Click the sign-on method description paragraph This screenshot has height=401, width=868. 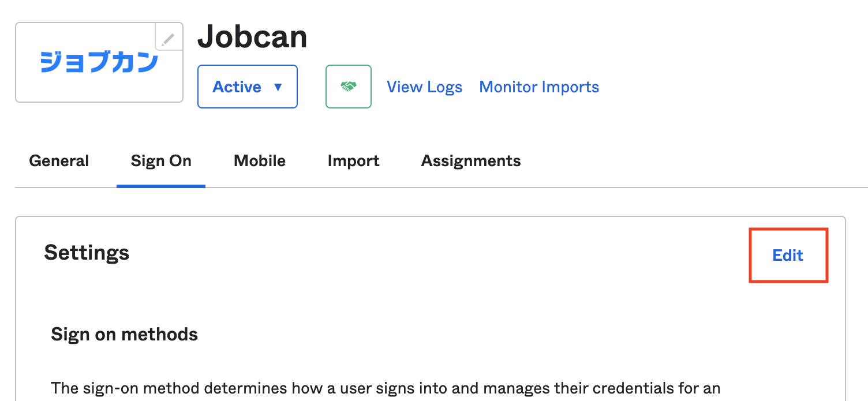tap(386, 388)
